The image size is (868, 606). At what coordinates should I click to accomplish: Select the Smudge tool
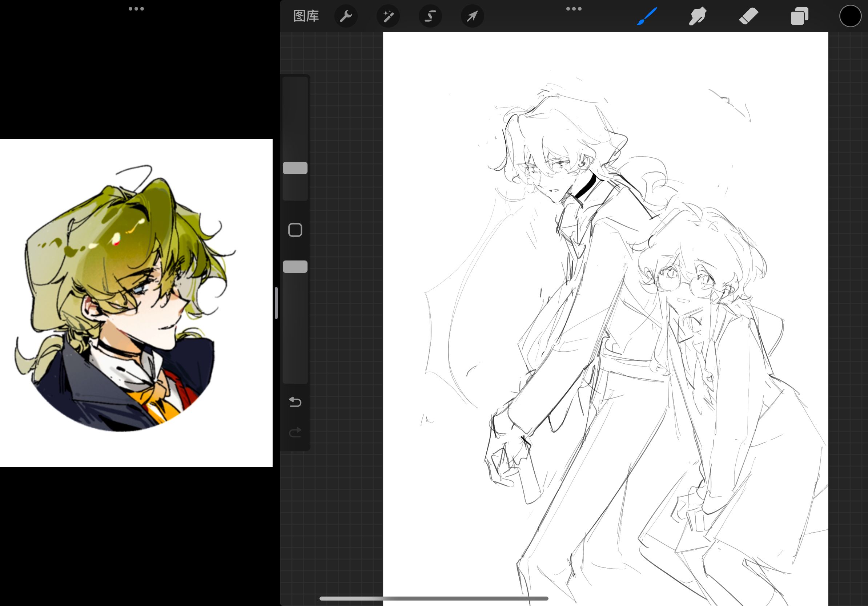(698, 16)
